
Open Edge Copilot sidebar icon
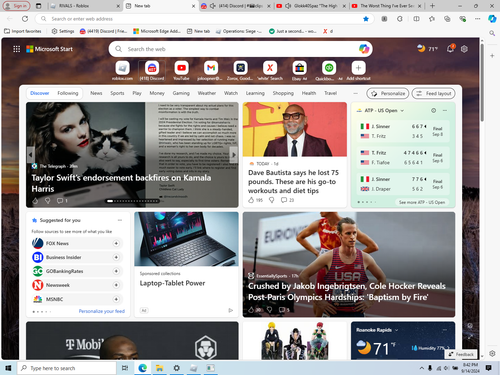click(492, 19)
